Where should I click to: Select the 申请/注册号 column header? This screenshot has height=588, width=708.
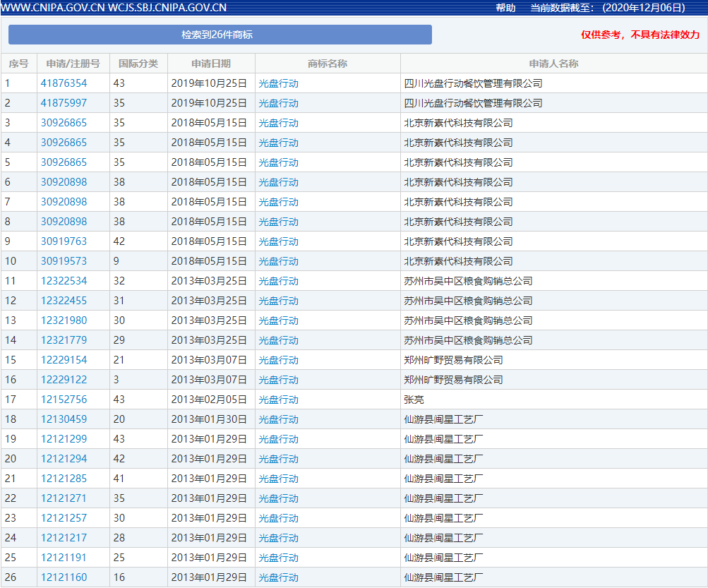(x=73, y=64)
